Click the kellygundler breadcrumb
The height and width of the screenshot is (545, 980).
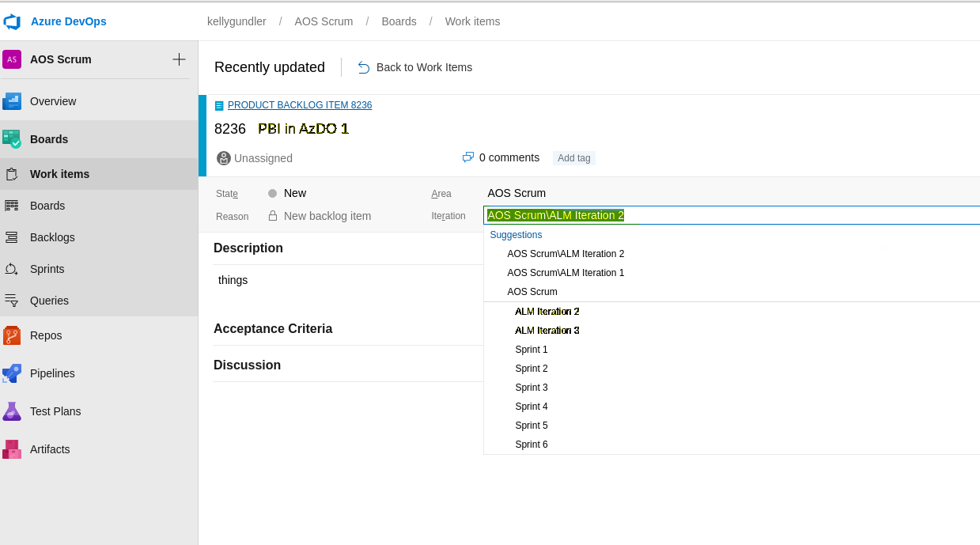pos(236,21)
